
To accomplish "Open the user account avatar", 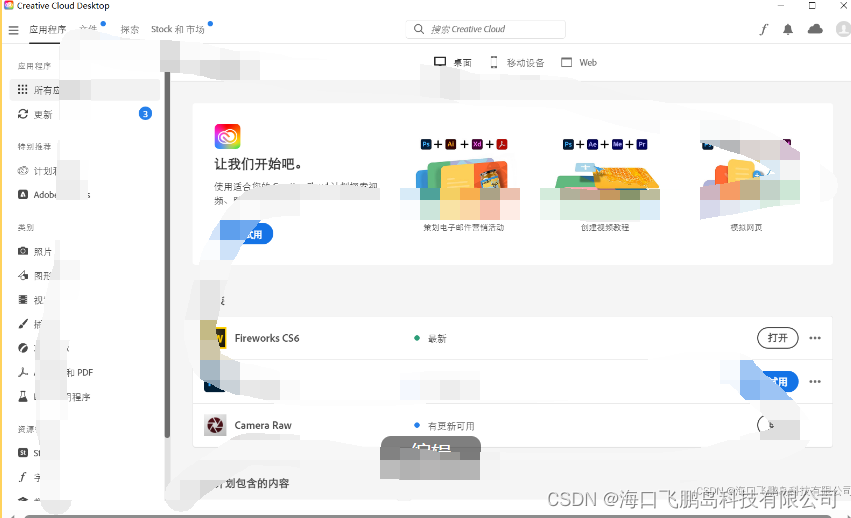I will click(843, 29).
